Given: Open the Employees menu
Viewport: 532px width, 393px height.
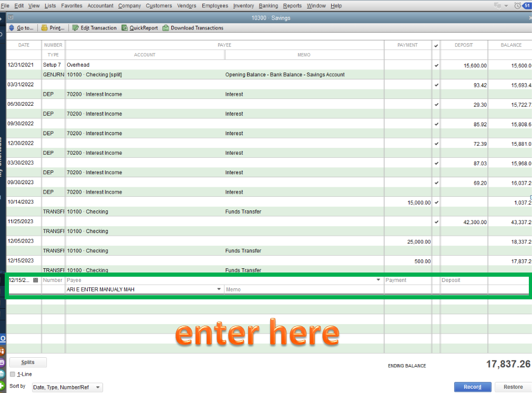Looking at the screenshot, I should [x=215, y=6].
